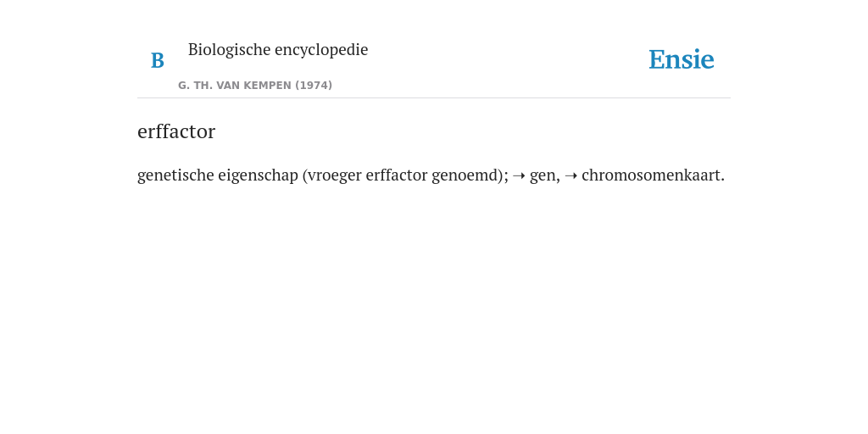The image size is (868, 434).
Task: Click erffactor inside the definition sentence
Action: (397, 175)
